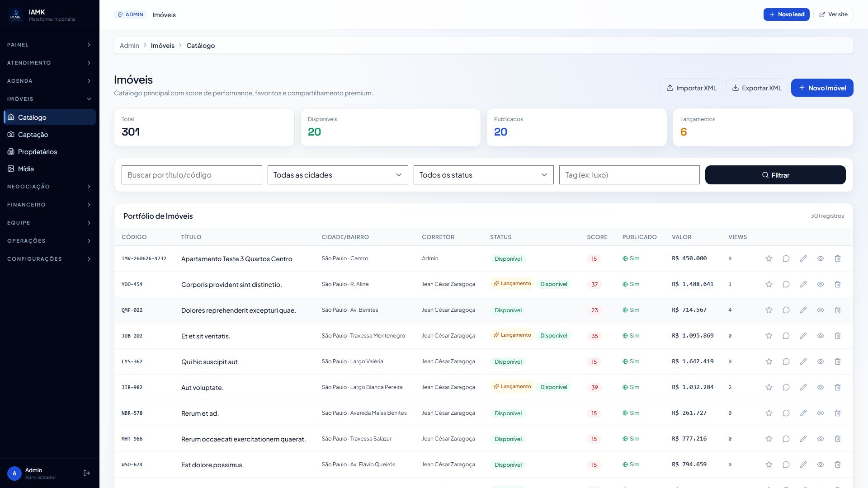
Task: Expand the Negociação sidebar section
Action: pos(49,187)
